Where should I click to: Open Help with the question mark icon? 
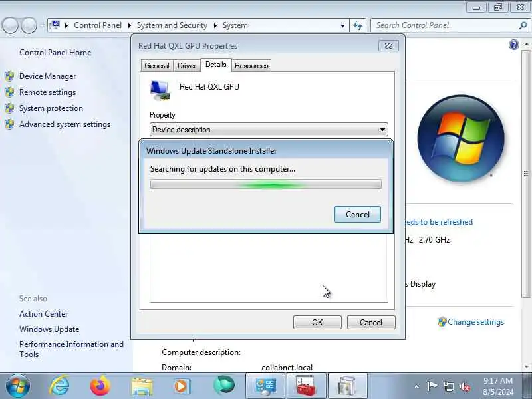(514, 45)
